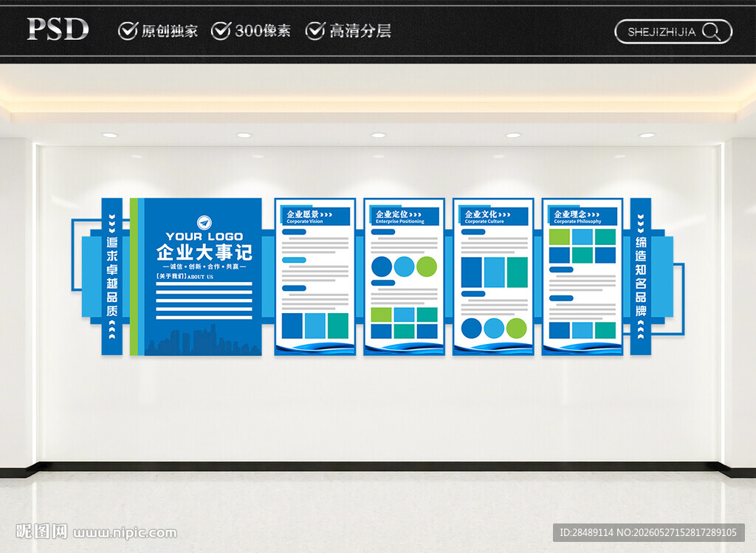This screenshot has width=756, height=553.
Task: Click the SHEJIZHIJIA search field
Action: [673, 32]
